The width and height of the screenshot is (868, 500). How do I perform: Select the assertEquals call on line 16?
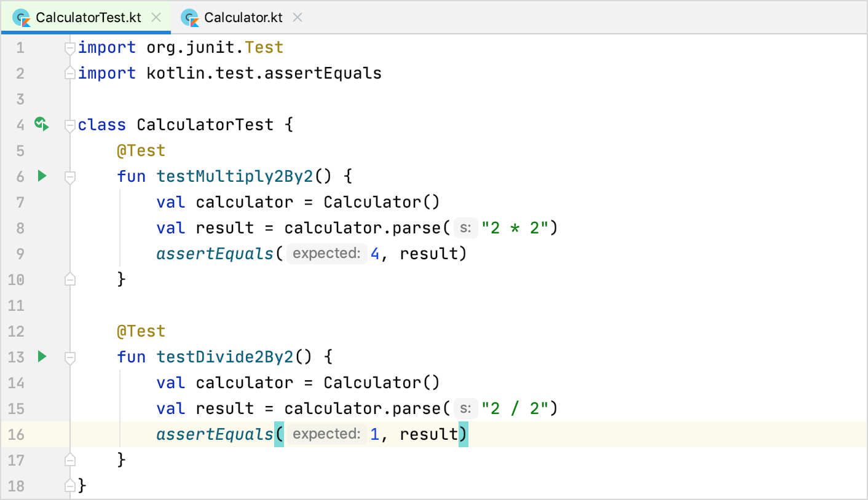click(215, 434)
